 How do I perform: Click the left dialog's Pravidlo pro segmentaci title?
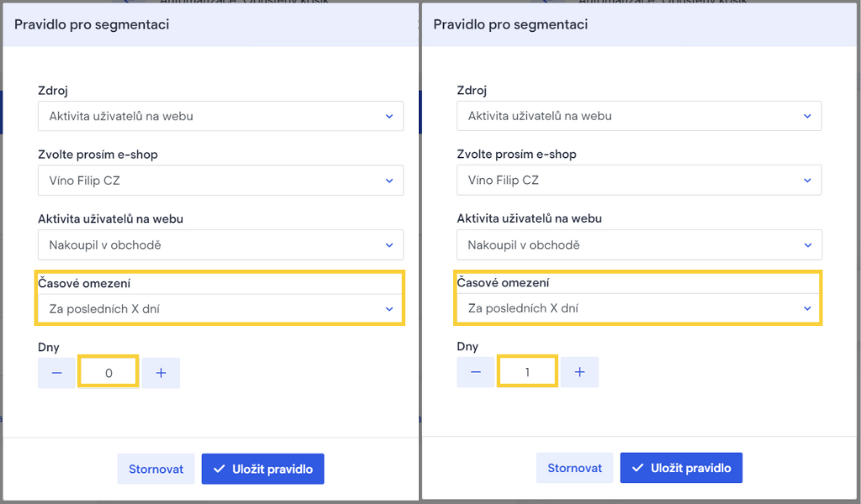(x=92, y=24)
